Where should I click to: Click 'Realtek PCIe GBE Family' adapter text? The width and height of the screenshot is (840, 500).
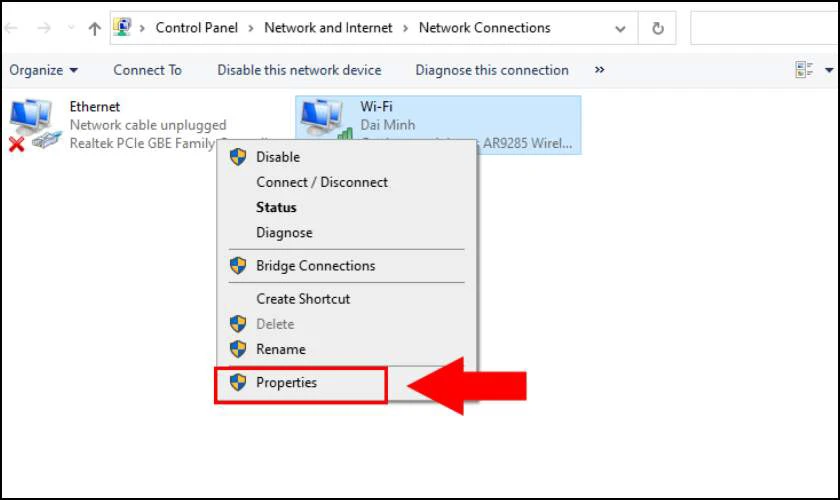pos(142,144)
